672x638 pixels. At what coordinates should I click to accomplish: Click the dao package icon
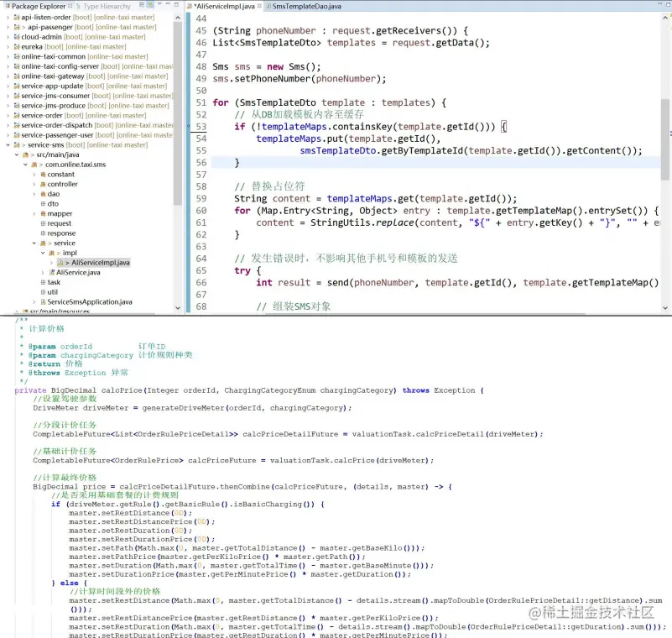click(43, 194)
